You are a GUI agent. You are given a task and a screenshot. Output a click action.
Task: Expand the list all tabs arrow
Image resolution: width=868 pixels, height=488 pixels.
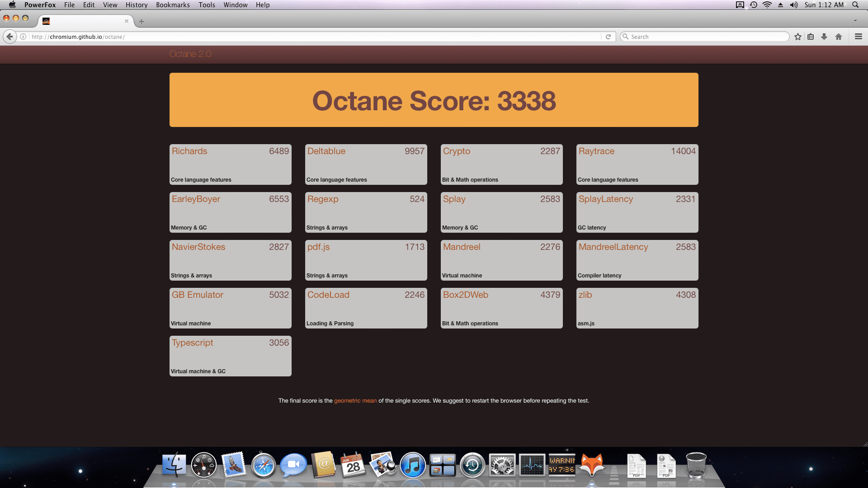[x=855, y=21]
